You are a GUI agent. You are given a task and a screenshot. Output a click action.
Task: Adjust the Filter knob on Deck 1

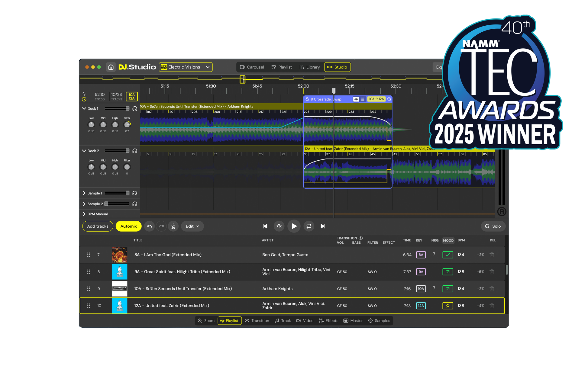click(127, 125)
